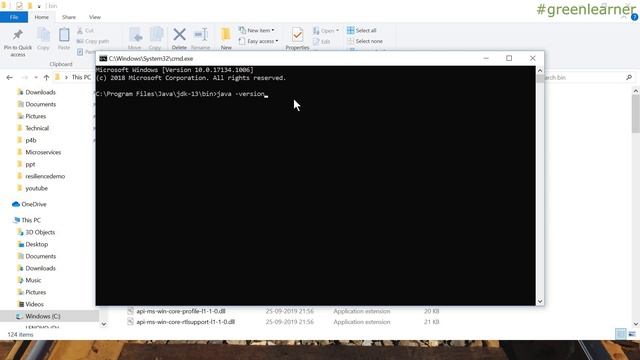Click navigation pane scroll down arrow
The height and width of the screenshot is (360, 640).
tap(104, 324)
